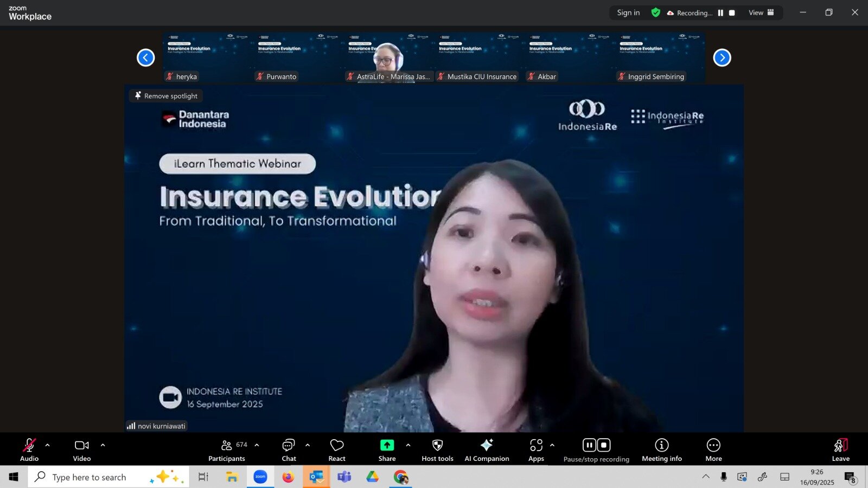Start screen Share

(x=387, y=450)
